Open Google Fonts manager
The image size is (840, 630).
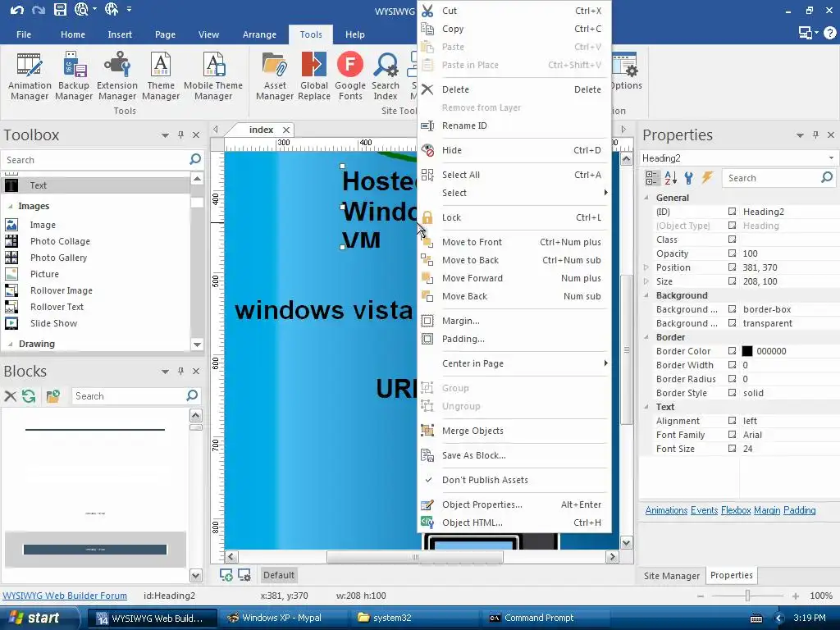[350, 75]
